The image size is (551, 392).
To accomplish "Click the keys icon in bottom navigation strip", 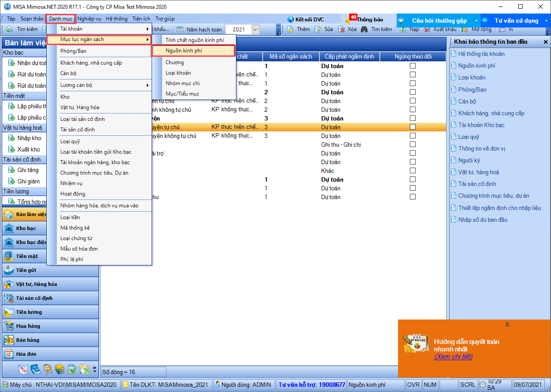I will (48, 369).
